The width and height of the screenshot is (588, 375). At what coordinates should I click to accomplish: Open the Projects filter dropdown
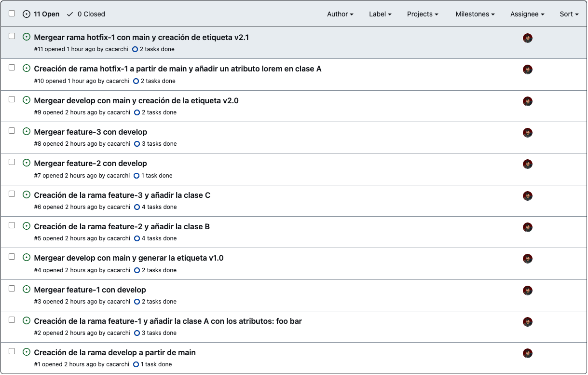[x=423, y=14]
